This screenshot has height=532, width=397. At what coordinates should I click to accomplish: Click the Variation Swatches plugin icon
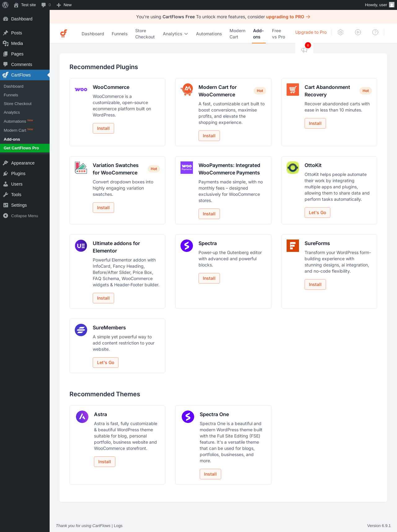(81, 168)
